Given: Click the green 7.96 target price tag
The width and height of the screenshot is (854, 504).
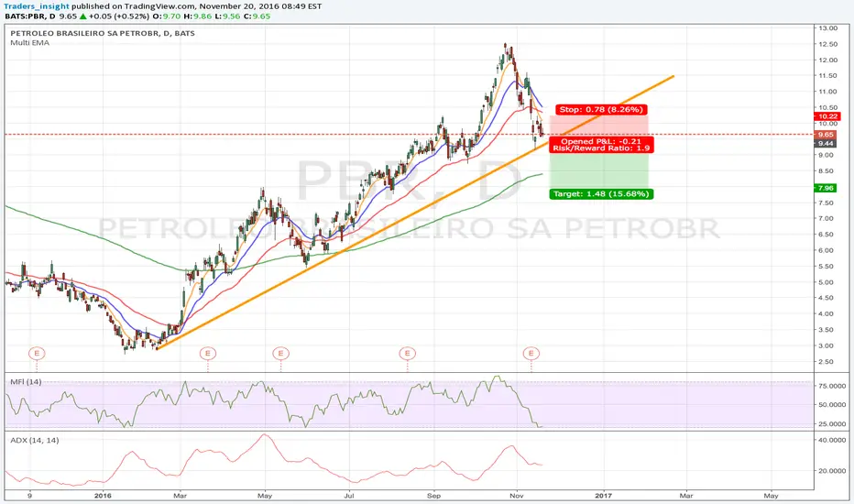Looking at the screenshot, I should pyautogui.click(x=825, y=188).
